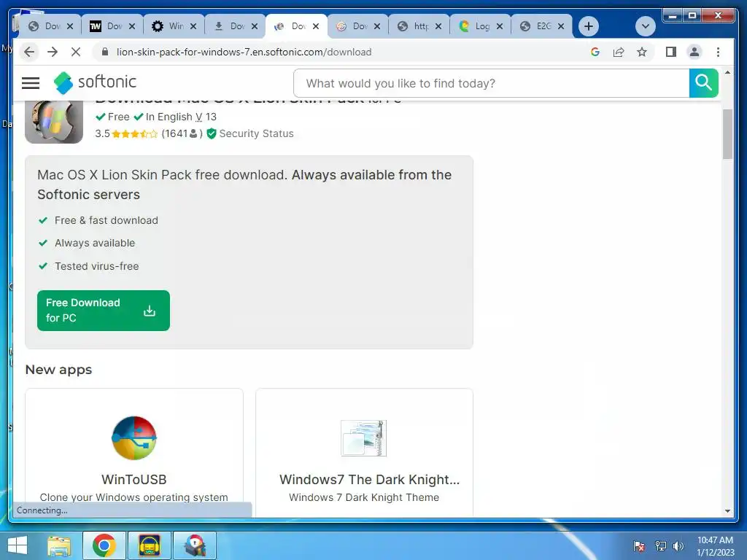Bookmark this page with the star icon
The width and height of the screenshot is (747, 560).
(x=642, y=52)
